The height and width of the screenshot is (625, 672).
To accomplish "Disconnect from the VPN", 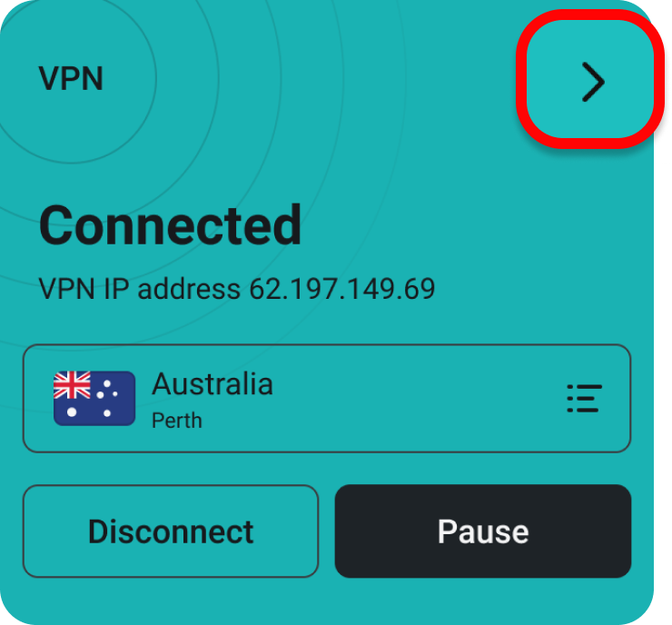I will 171,531.
